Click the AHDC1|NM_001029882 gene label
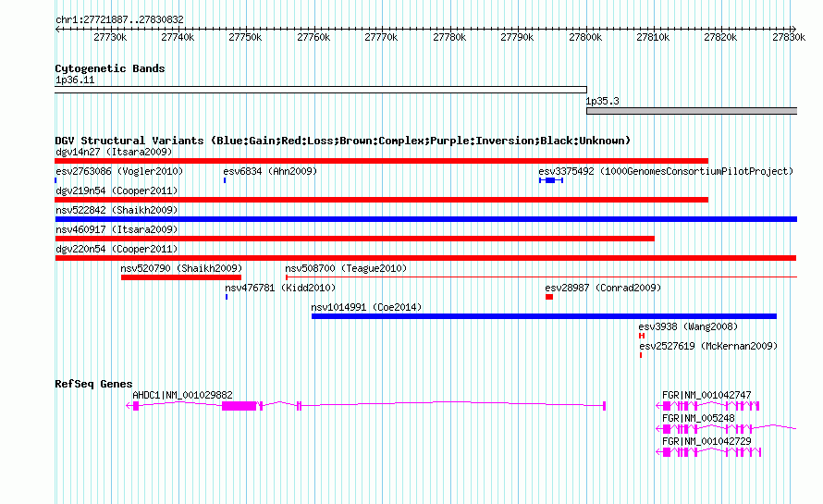The width and height of the screenshot is (823, 504). pyautogui.click(x=182, y=395)
